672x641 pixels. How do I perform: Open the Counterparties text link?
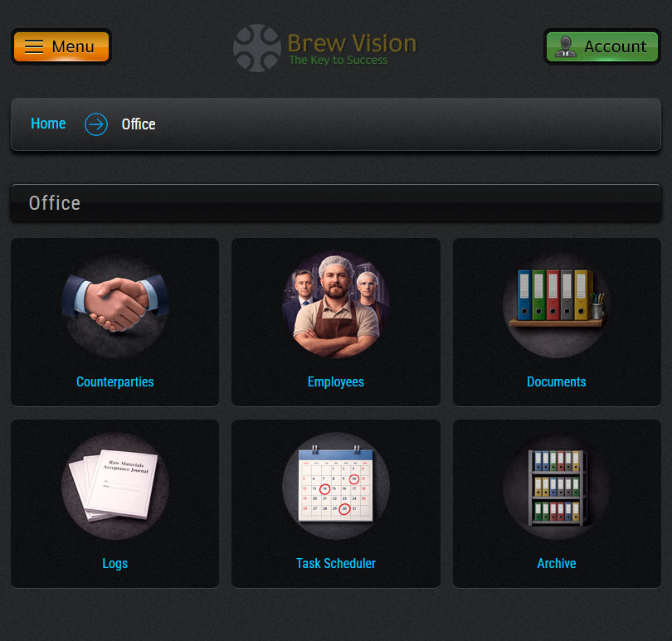114,381
